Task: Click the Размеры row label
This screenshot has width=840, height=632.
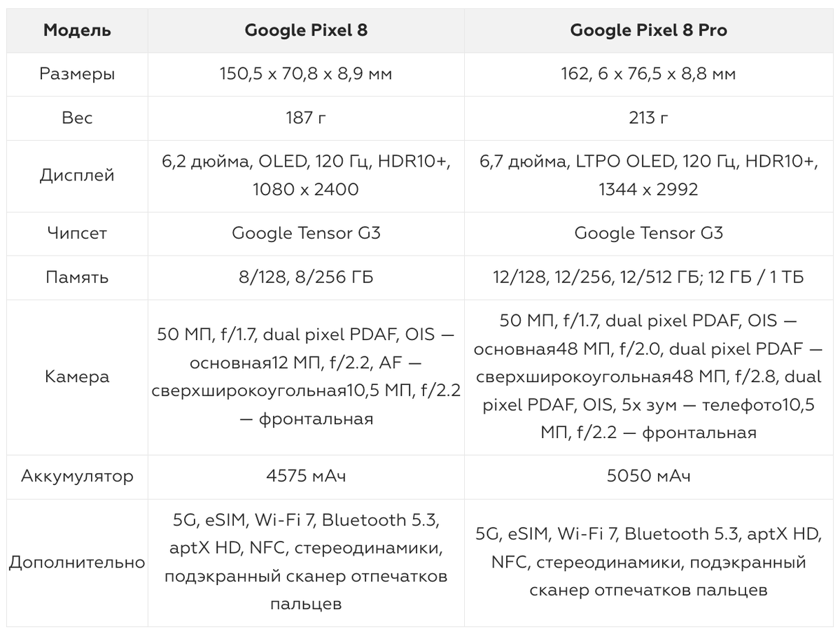Action: click(x=77, y=74)
